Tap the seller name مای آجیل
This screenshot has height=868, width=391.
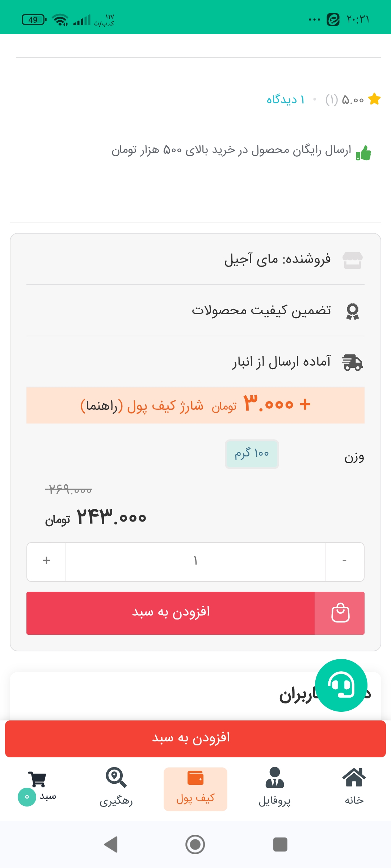(251, 259)
